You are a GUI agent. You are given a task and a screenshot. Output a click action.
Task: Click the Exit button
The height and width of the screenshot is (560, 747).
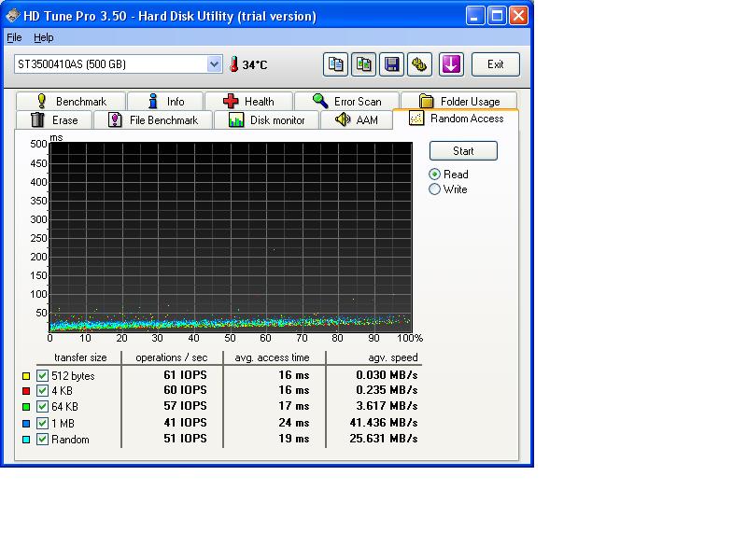(496, 64)
